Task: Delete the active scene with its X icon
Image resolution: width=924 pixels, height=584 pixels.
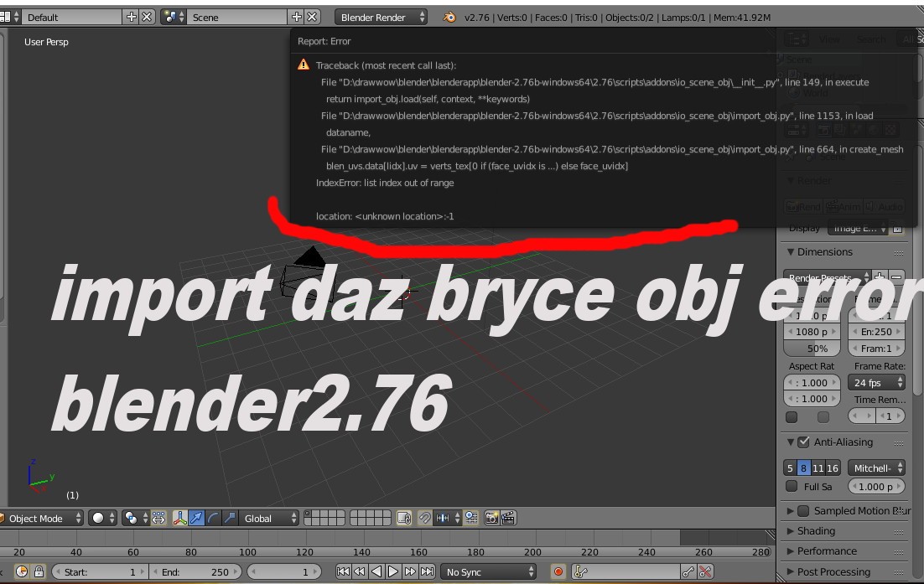Action: tap(312, 17)
